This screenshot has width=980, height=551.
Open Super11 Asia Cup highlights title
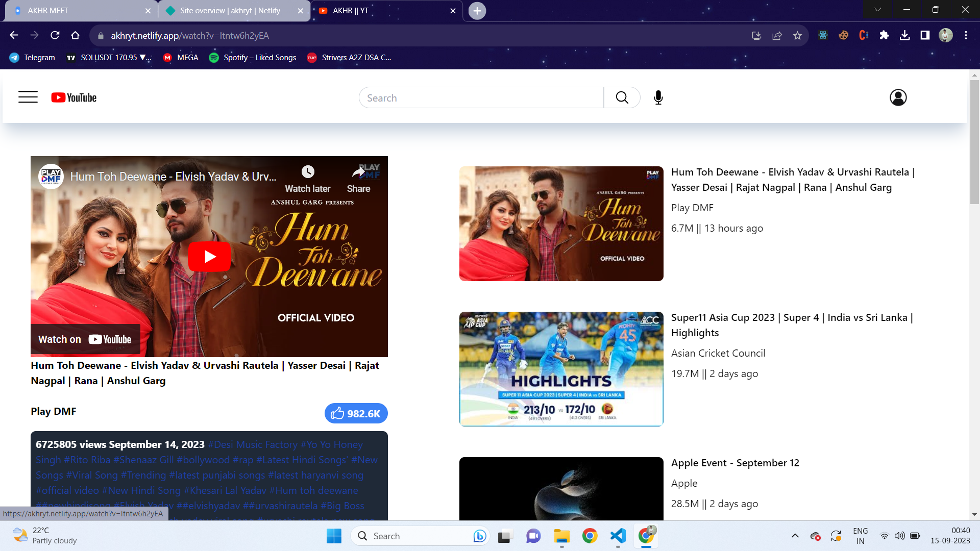tap(792, 325)
